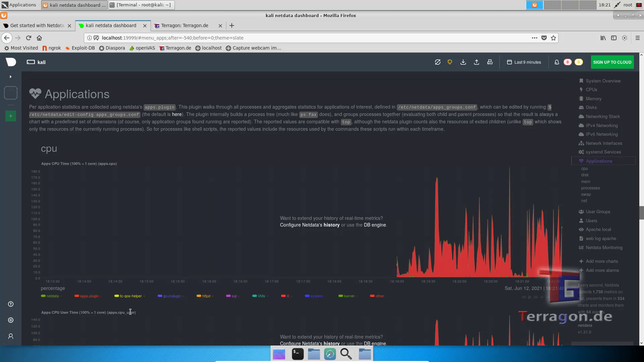
Task: Open the 'root' user menu in top panel
Action: pyautogui.click(x=628, y=5)
